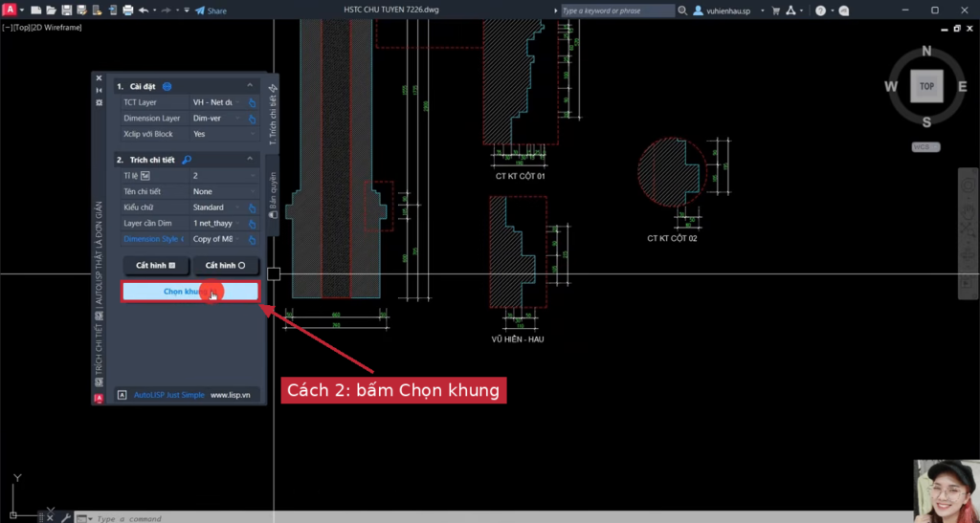Undo the last action with the Undo arrow
The image size is (980, 523).
(144, 11)
